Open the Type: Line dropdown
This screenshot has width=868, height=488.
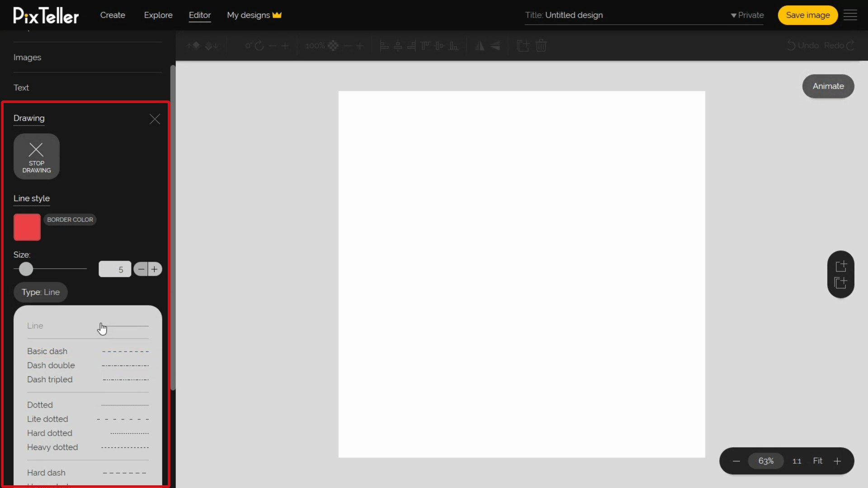(41, 292)
